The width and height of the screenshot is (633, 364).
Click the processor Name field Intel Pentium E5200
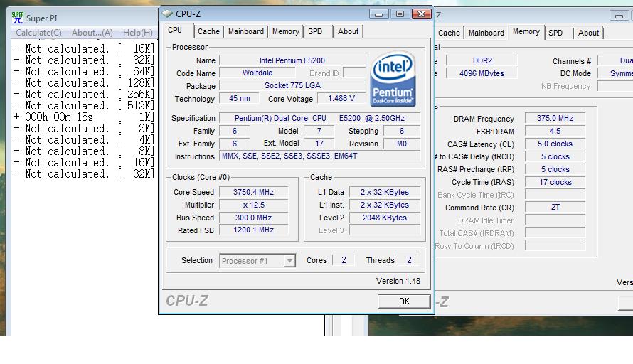[x=292, y=60]
